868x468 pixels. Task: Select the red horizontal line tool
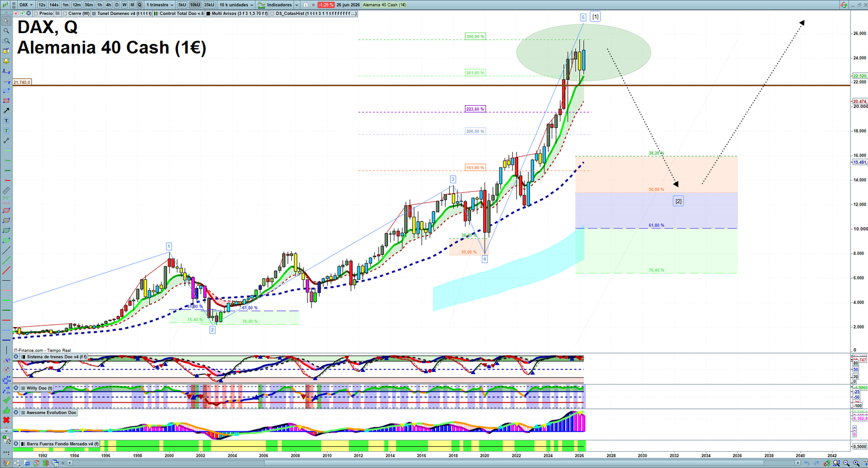[x=7, y=320]
